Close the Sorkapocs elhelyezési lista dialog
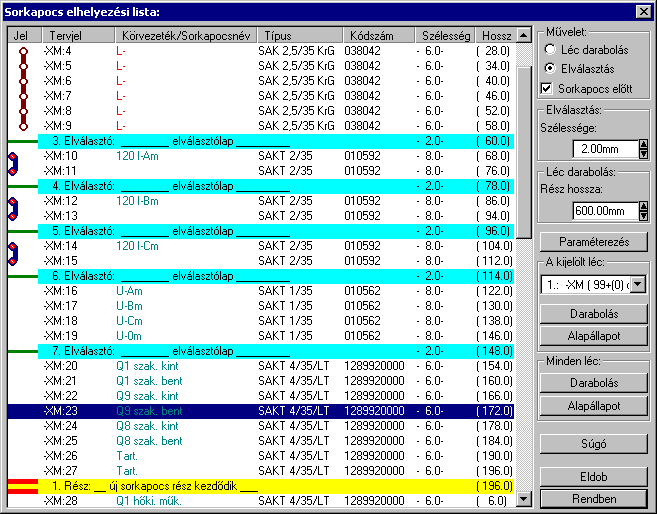The image size is (657, 514). click(643, 11)
